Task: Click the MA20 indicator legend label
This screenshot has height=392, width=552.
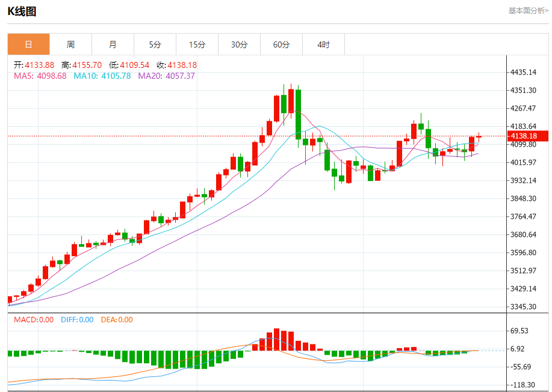Action: (x=166, y=76)
